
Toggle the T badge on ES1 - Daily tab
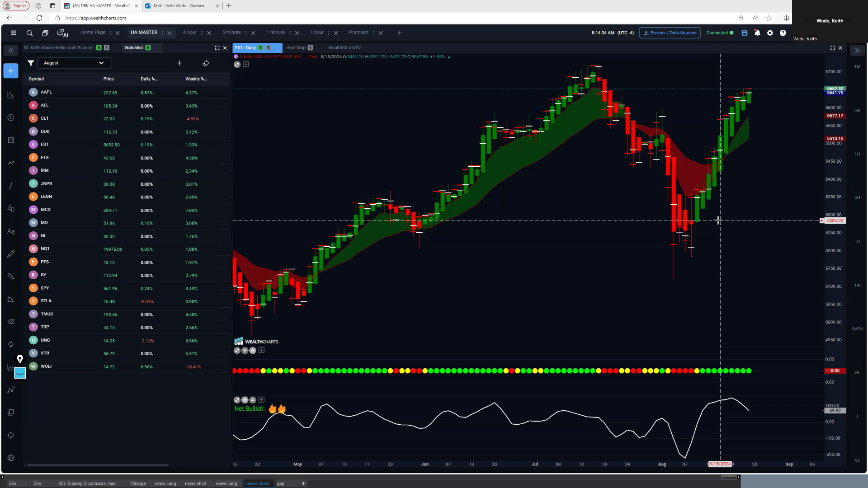[268, 48]
